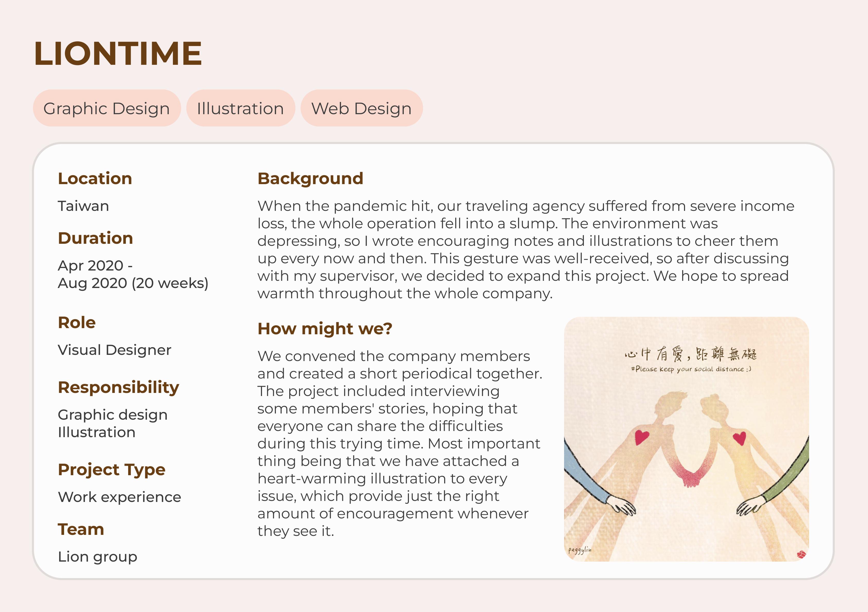The image size is (868, 612).
Task: Click the Responsibility heading
Action: 118,388
